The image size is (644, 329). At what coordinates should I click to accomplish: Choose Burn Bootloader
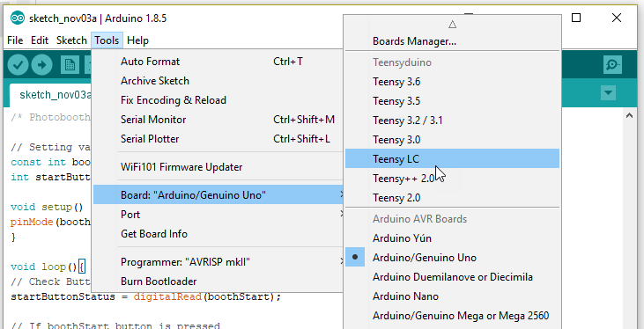coord(218,281)
